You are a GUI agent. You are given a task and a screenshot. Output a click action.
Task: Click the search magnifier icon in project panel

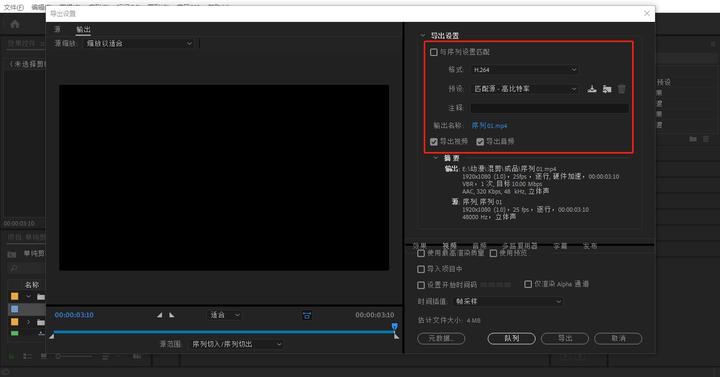13,268
